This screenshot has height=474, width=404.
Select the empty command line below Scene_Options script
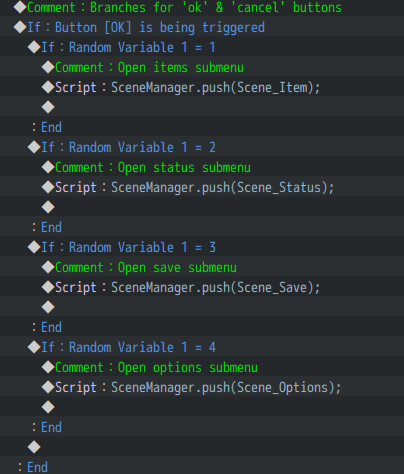(202, 407)
